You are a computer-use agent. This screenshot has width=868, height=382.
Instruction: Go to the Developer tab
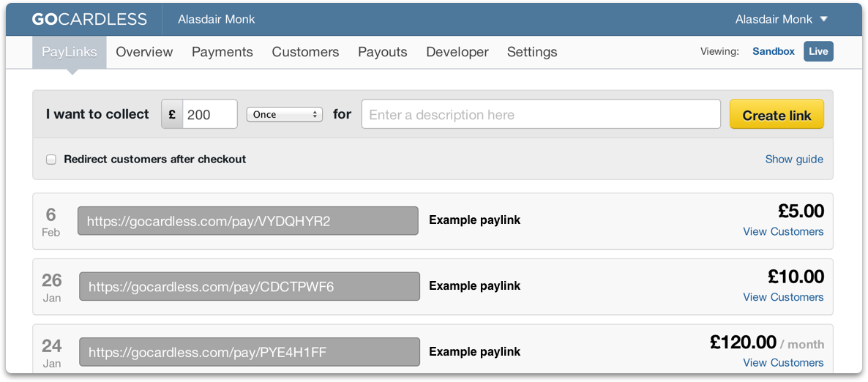pos(457,52)
